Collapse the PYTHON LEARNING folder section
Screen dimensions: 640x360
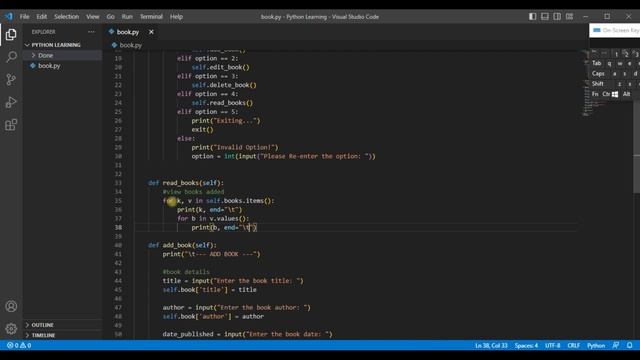point(56,45)
